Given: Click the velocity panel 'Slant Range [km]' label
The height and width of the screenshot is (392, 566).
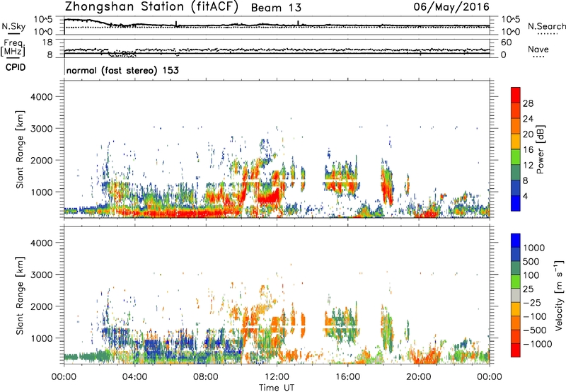Looking at the screenshot, I should 20,295.
